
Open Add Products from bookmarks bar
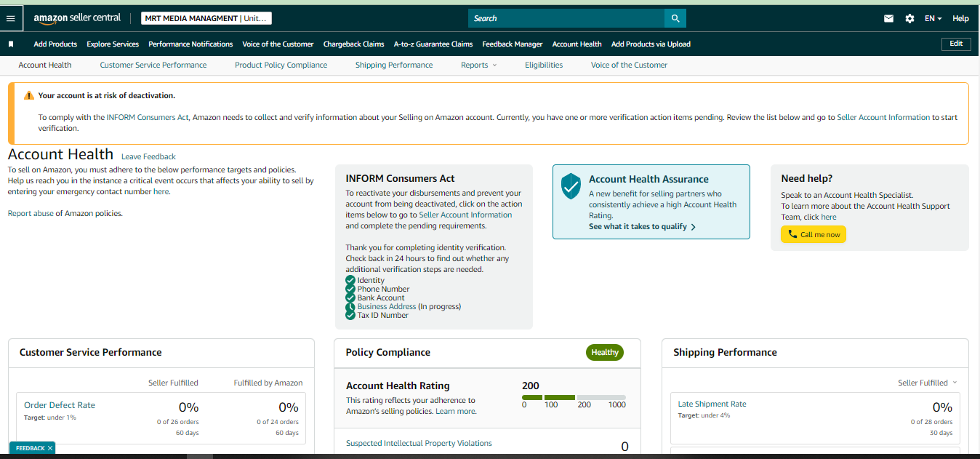pos(55,44)
